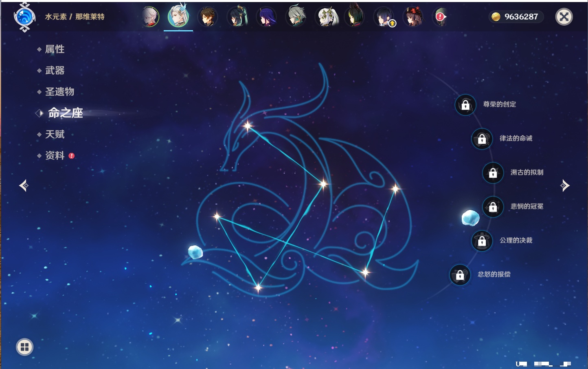
Task: Click the lock icon beside 溯古的拟制
Action: (493, 173)
